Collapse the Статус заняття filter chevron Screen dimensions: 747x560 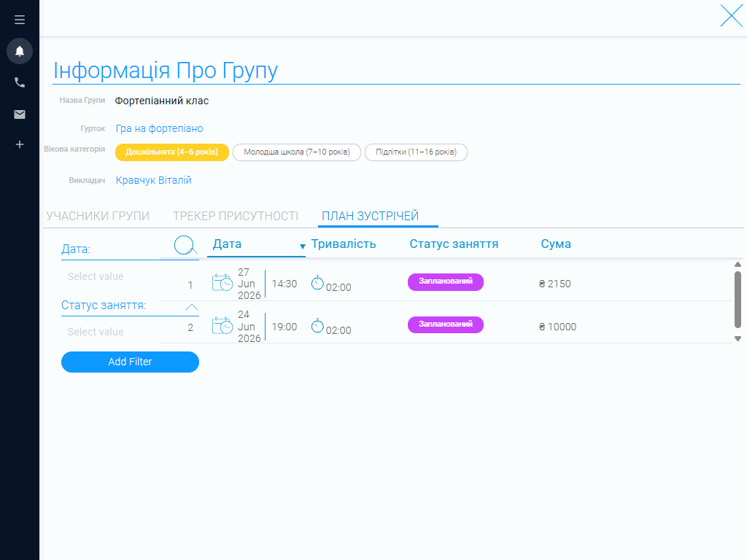[x=192, y=307]
